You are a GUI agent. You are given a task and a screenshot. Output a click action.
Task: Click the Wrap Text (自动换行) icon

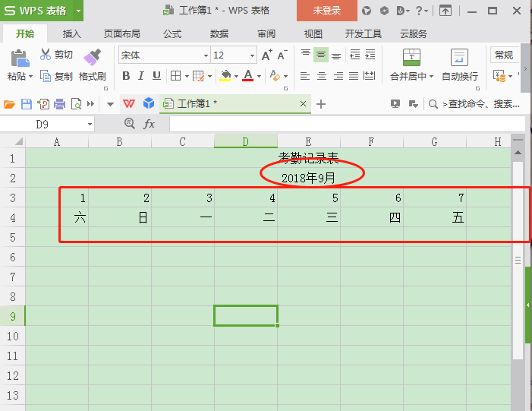coord(459,58)
